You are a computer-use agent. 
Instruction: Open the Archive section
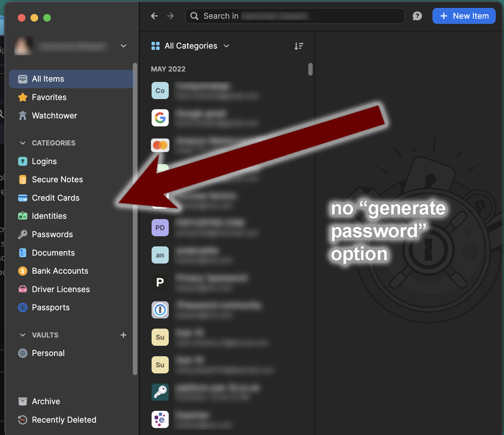pyautogui.click(x=45, y=402)
